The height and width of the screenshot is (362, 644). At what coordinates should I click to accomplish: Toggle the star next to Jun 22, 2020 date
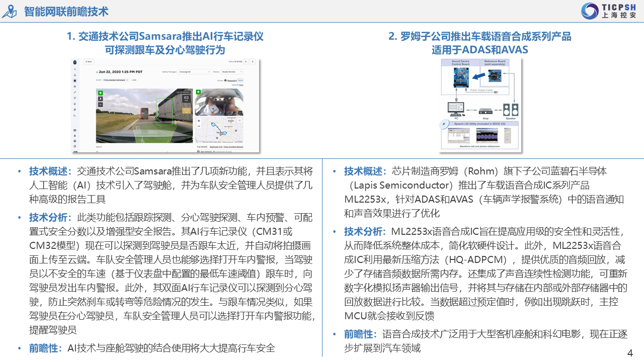click(97, 72)
